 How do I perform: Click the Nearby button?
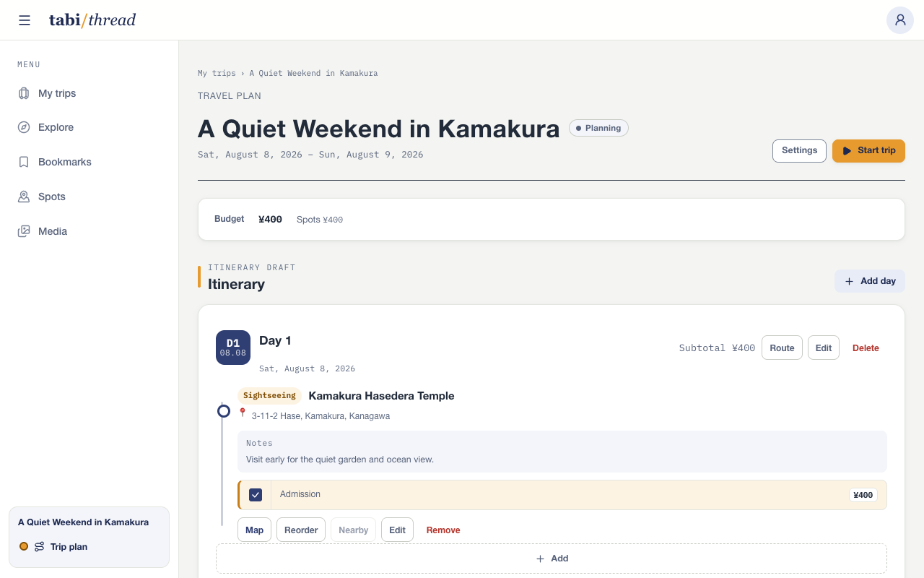(354, 530)
